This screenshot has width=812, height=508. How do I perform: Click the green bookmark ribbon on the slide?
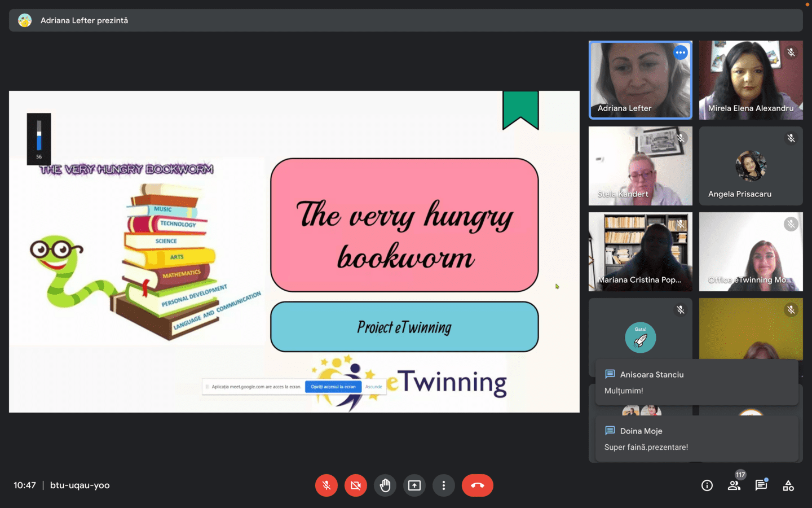click(520, 110)
